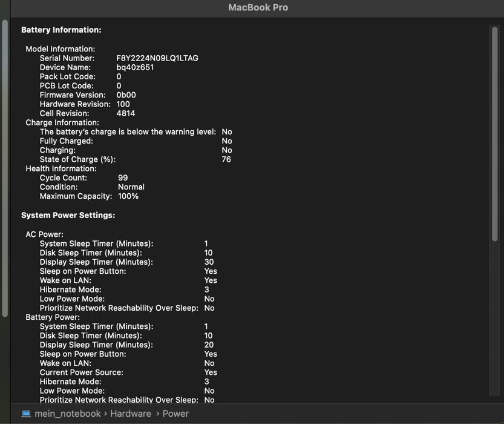Click maximum capacity value 100%

tap(128, 196)
